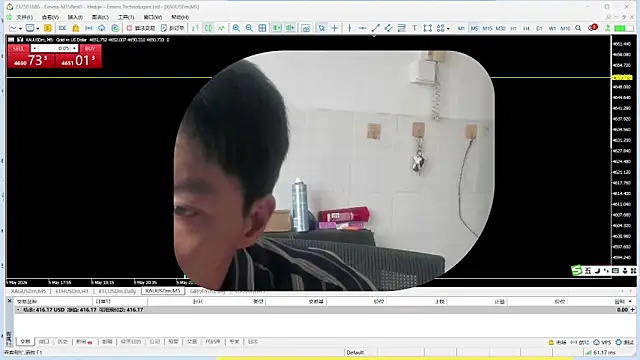Switch chart to line chart type
The image size is (640, 360).
221,28
